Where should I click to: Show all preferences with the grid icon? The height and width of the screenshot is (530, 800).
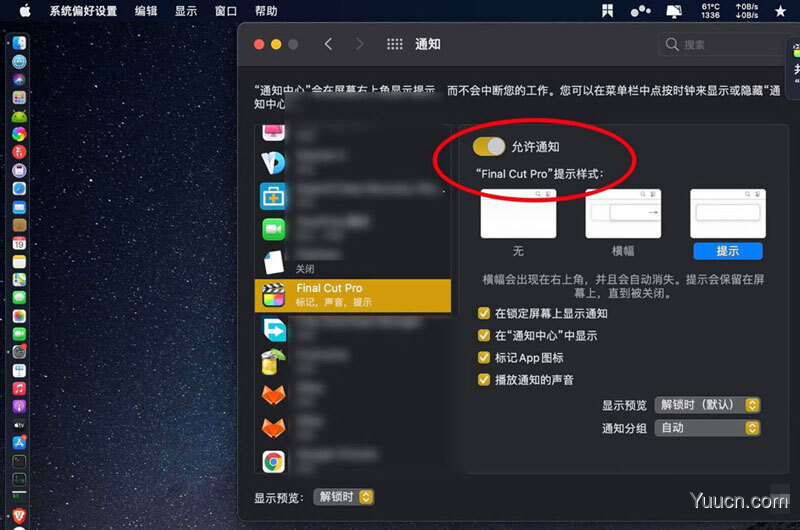pyautogui.click(x=394, y=45)
